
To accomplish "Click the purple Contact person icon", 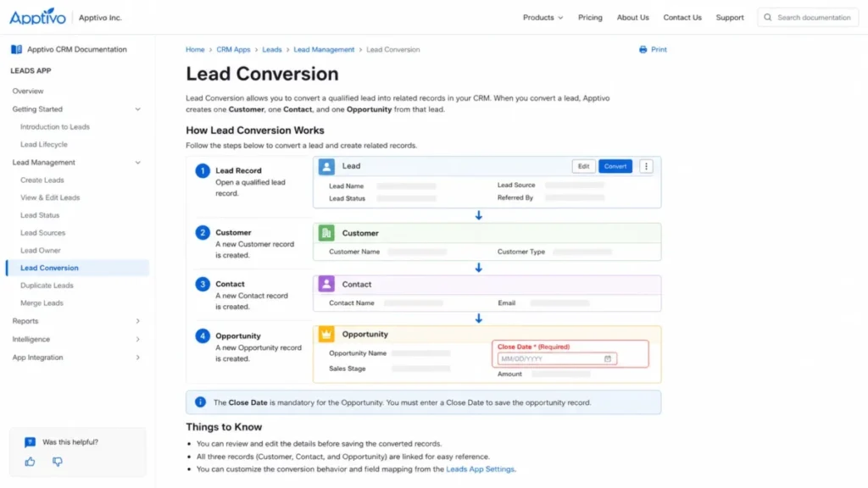I will [326, 284].
